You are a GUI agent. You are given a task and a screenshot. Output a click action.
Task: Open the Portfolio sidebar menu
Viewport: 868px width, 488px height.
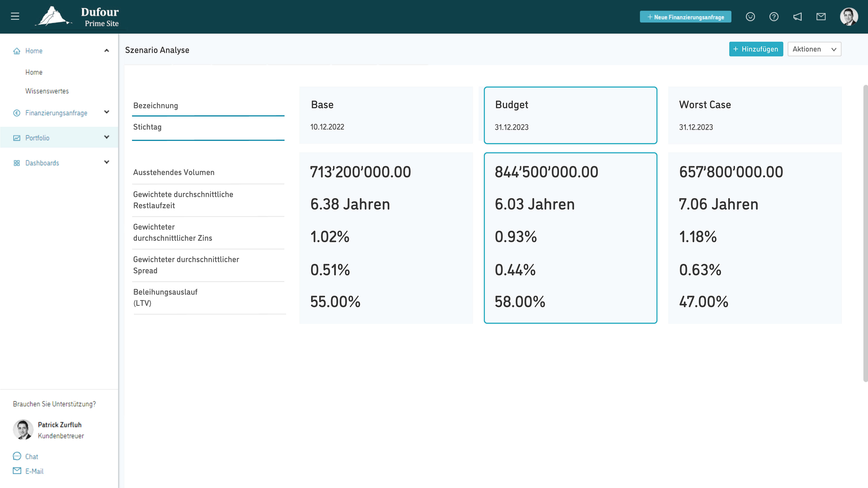point(37,138)
